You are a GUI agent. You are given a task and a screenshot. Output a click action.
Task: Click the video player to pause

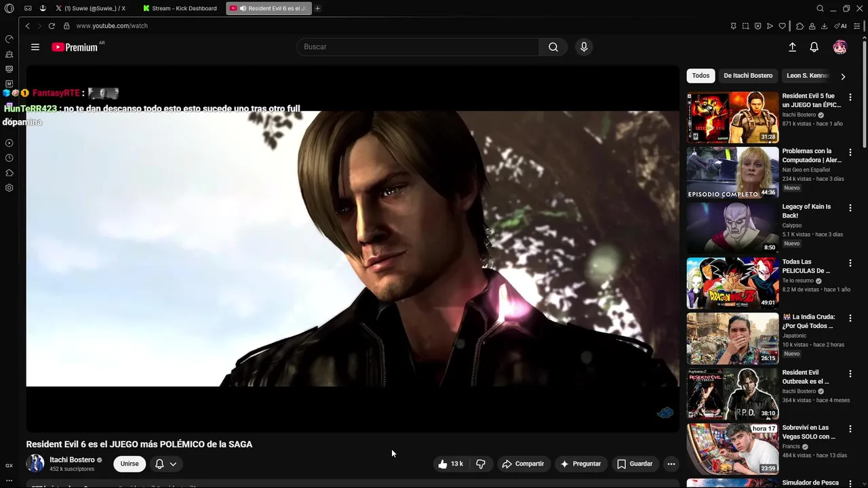[353, 249]
